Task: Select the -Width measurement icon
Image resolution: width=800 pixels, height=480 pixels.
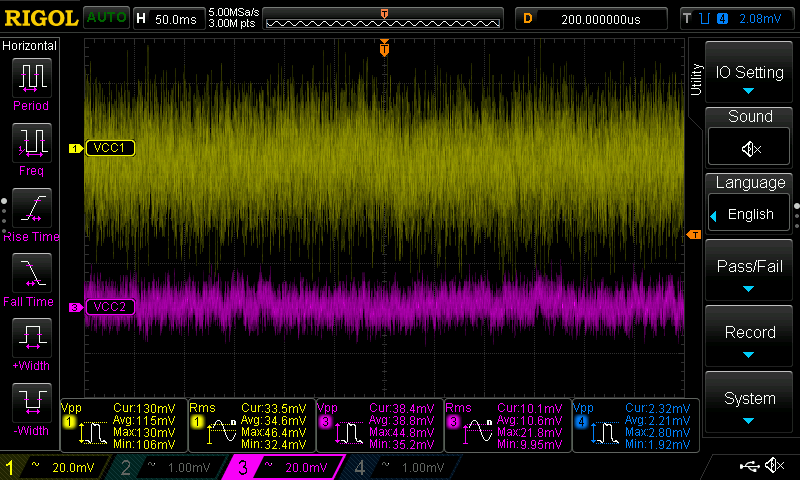Action: 32,402
